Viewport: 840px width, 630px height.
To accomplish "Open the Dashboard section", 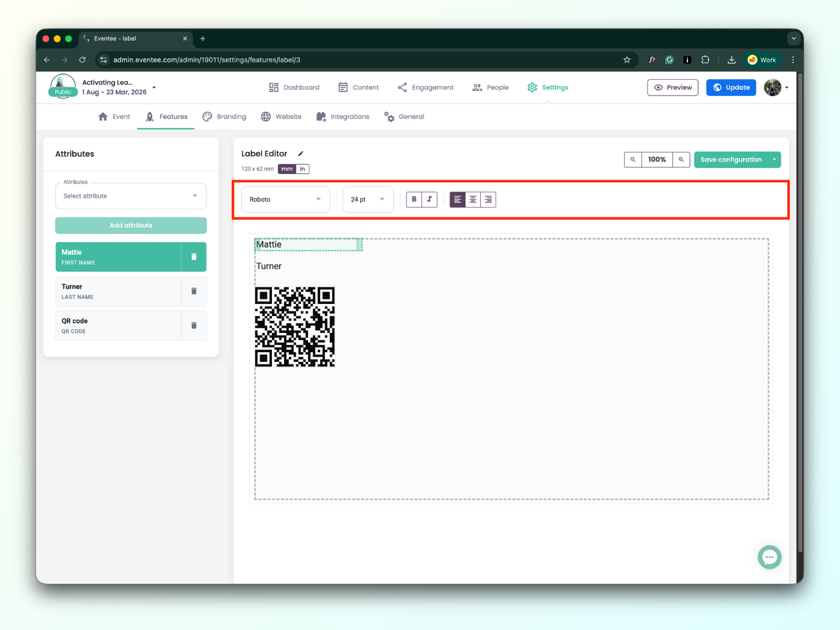I will pos(294,88).
